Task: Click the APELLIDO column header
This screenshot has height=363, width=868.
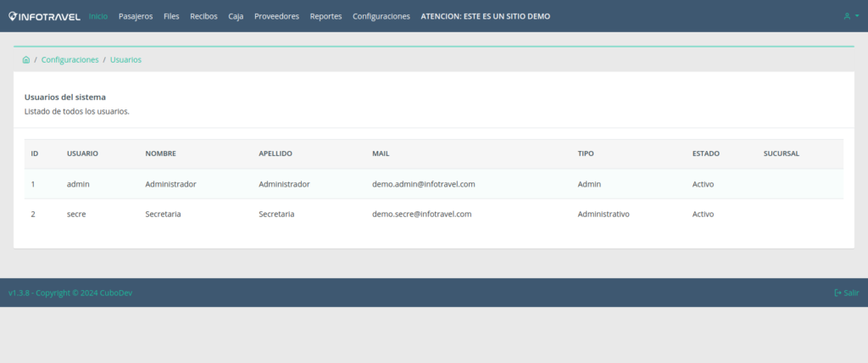Action: pyautogui.click(x=275, y=154)
